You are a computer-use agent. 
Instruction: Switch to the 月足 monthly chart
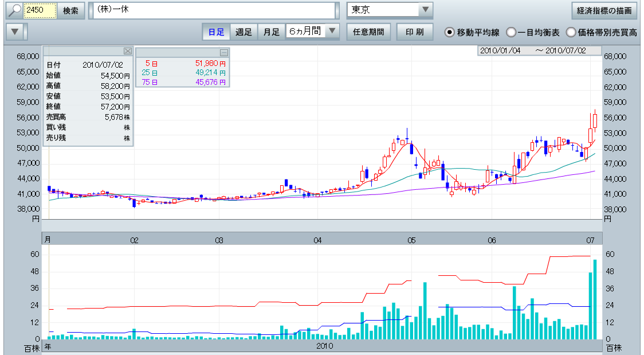[x=271, y=32]
